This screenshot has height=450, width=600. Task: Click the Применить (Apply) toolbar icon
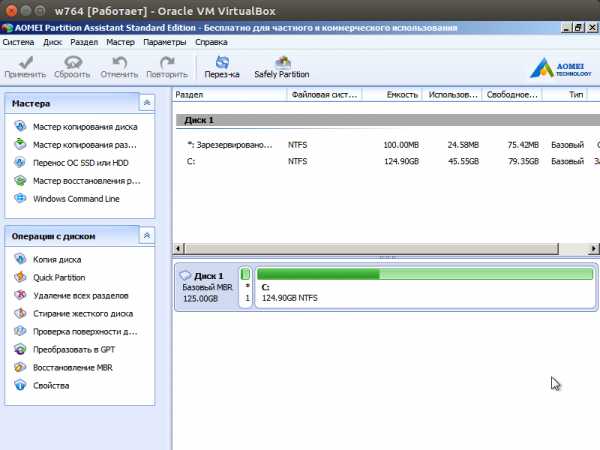[26, 62]
